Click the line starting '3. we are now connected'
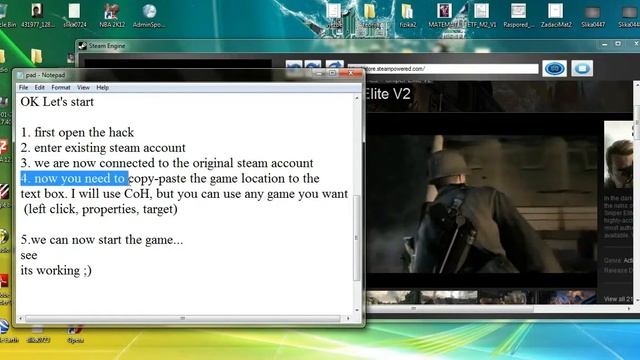 167,163
